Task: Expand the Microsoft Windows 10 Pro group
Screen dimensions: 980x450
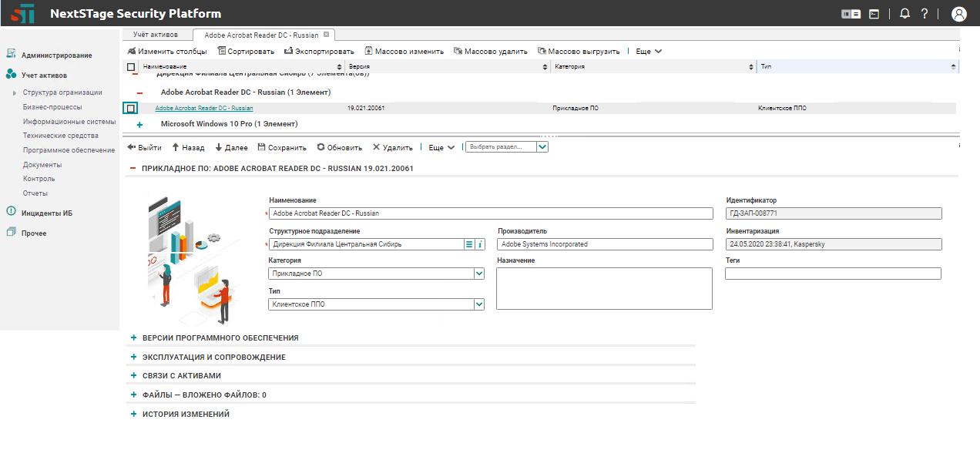Action: [139, 124]
